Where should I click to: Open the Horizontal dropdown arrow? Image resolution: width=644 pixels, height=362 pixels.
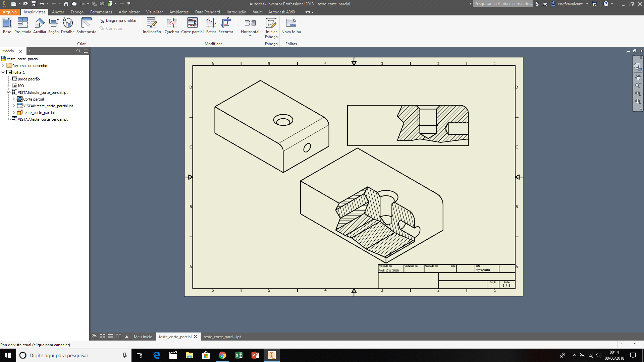pos(250,36)
